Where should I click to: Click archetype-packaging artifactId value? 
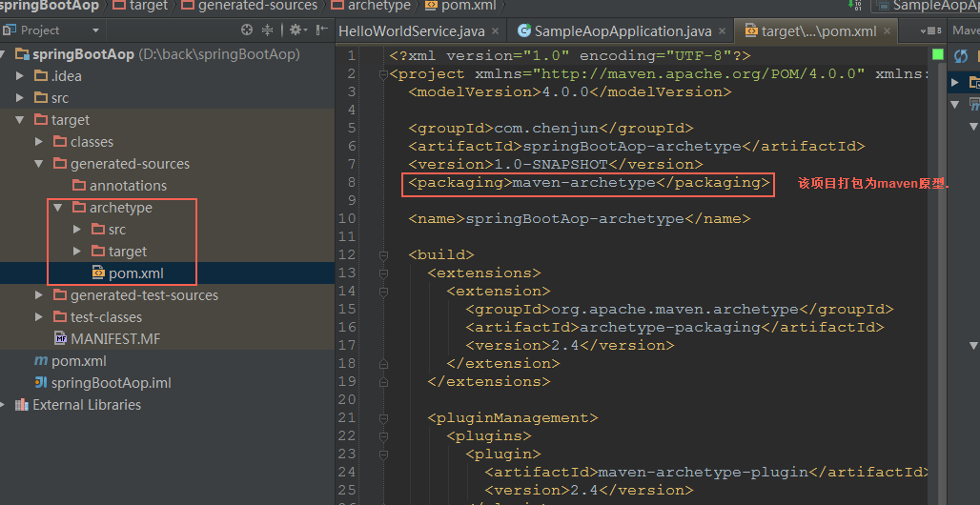(670, 328)
